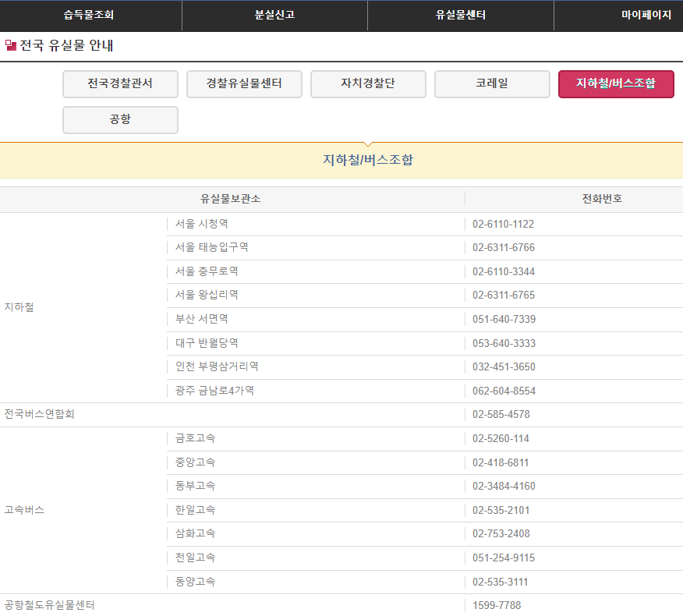This screenshot has height=616, width=683.
Task: Open the 분실신고 menu
Action: pyautogui.click(x=274, y=16)
